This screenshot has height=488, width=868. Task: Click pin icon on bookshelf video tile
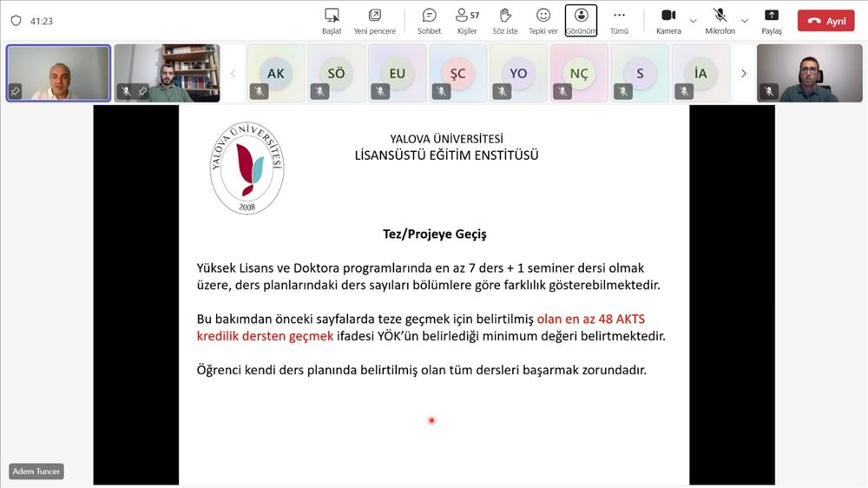[142, 91]
